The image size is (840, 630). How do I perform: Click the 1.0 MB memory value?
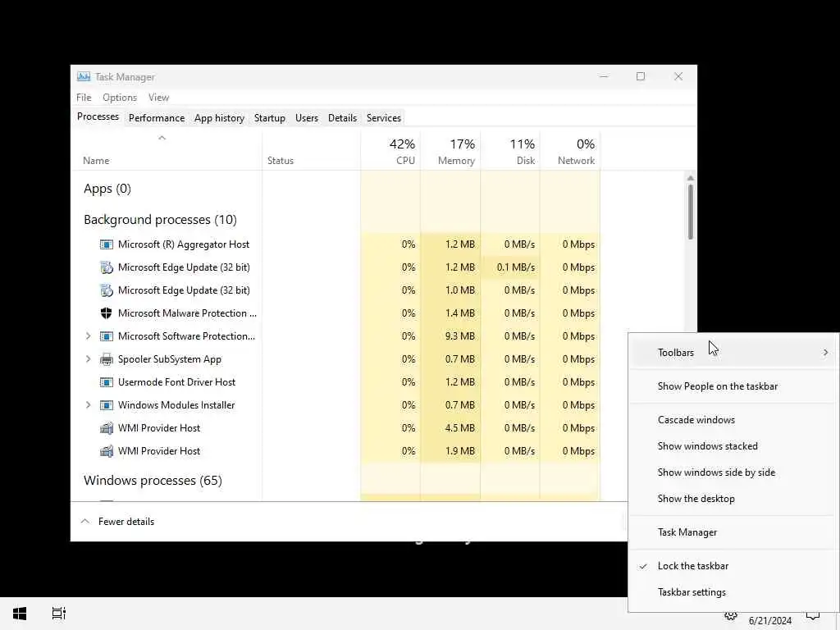coord(459,290)
